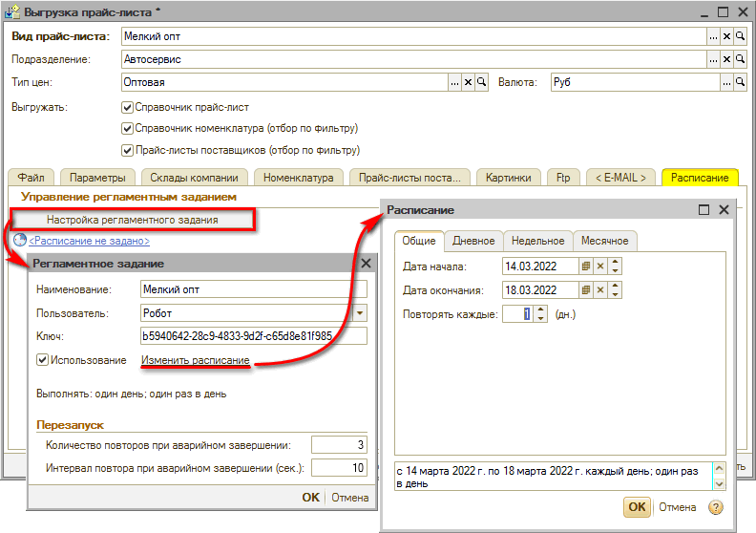Open calendar picker for Дата окончания
Image resolution: width=756 pixels, height=533 pixels.
587,290
